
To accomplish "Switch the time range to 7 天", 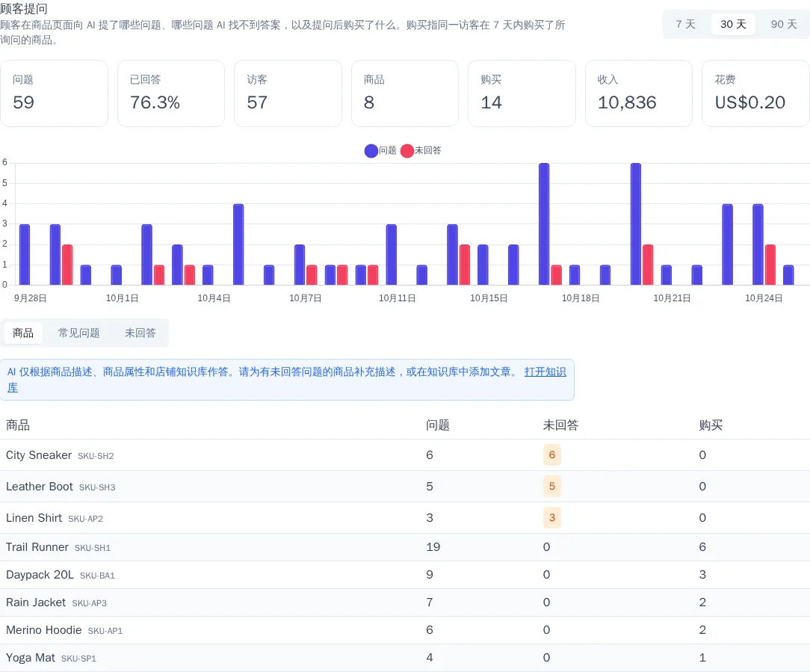I will point(685,25).
